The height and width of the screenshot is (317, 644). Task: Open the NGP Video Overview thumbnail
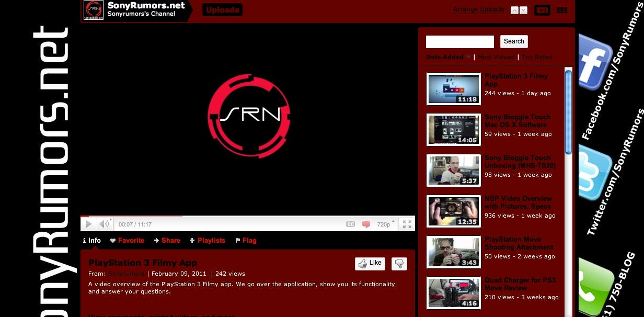point(454,211)
